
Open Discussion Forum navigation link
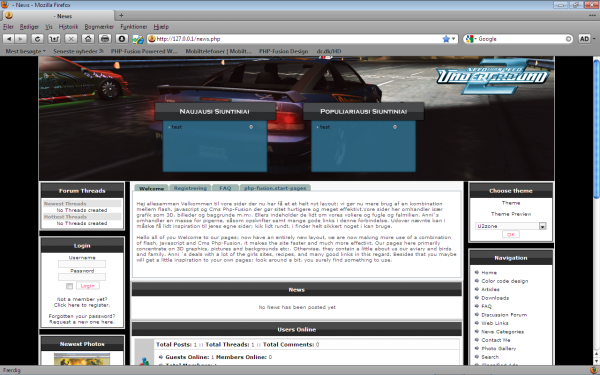click(x=504, y=315)
